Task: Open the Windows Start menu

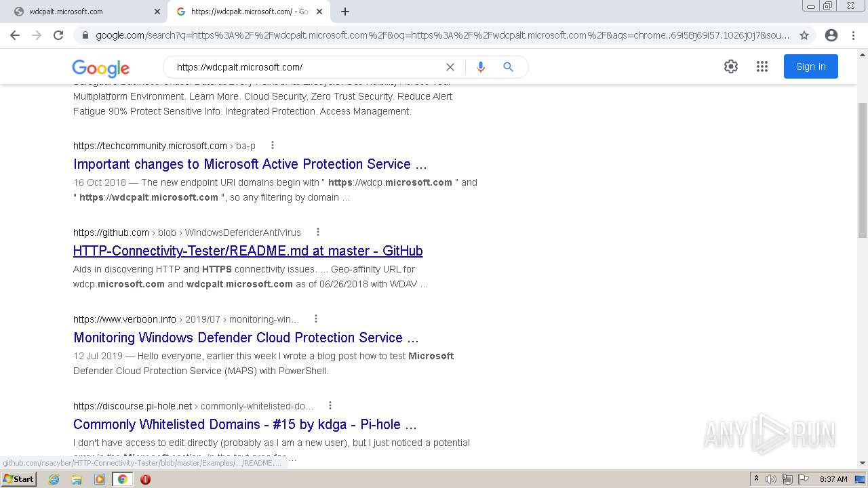Action: click(18, 479)
